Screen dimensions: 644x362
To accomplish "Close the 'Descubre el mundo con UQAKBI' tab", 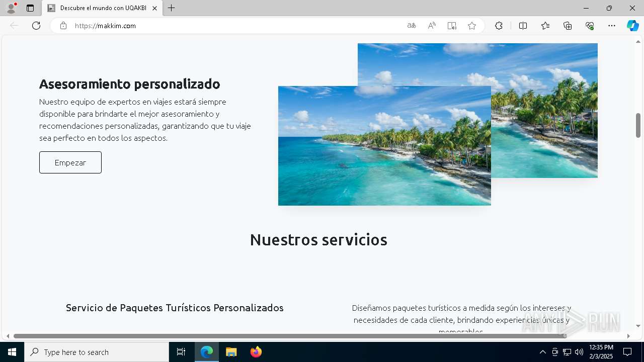I will [154, 8].
